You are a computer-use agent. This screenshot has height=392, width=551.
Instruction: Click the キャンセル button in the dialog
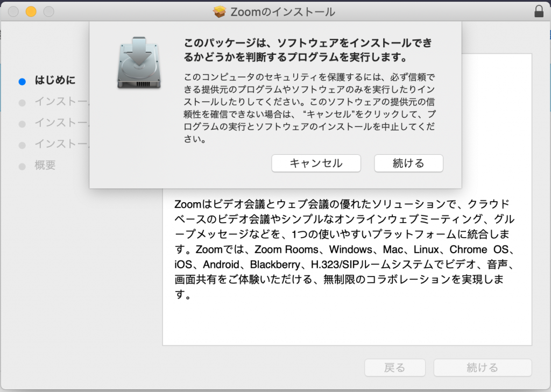pos(316,163)
